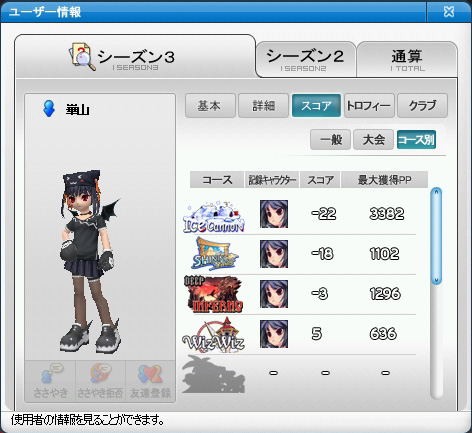The width and height of the screenshot is (472, 433).
Task: Toggle the 一般 general score filter
Action: pyautogui.click(x=330, y=139)
